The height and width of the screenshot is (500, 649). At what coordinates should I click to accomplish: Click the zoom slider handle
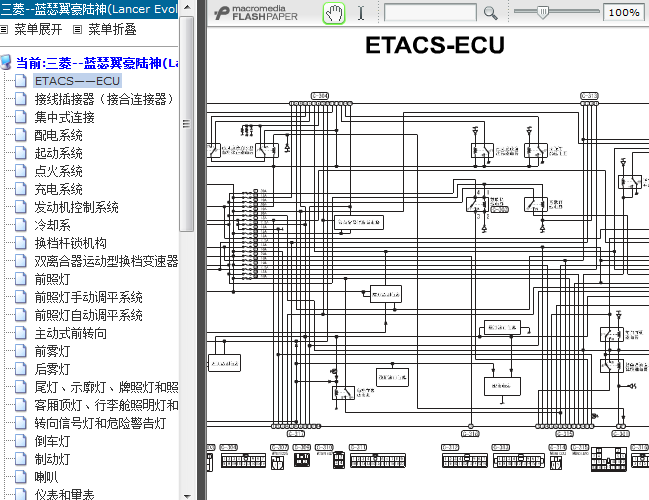coord(542,12)
